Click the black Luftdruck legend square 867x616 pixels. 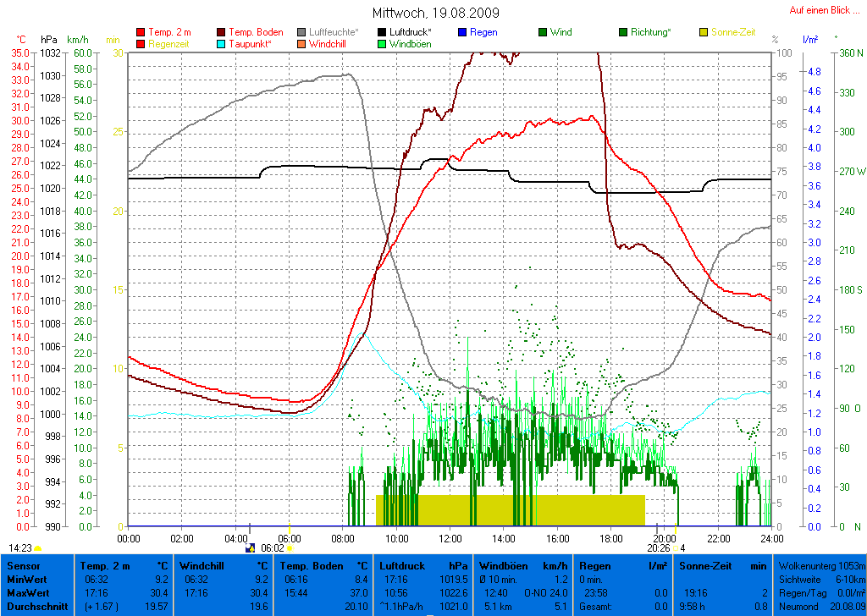pyautogui.click(x=383, y=33)
